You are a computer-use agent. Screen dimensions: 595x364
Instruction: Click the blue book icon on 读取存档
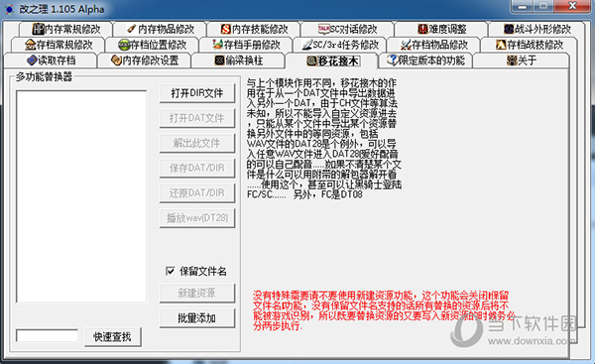(x=32, y=61)
